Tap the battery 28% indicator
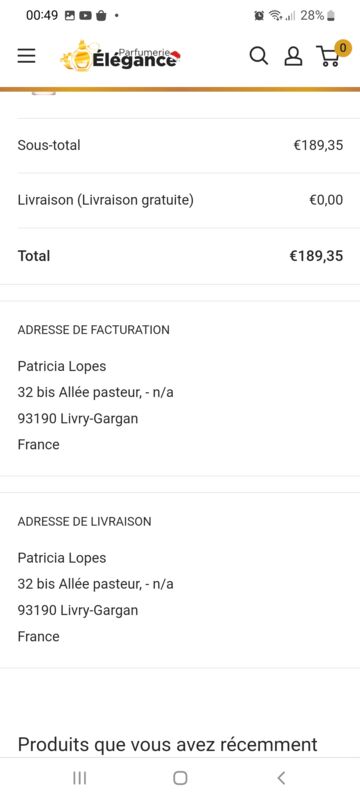This screenshot has width=360, height=800. tap(318, 15)
